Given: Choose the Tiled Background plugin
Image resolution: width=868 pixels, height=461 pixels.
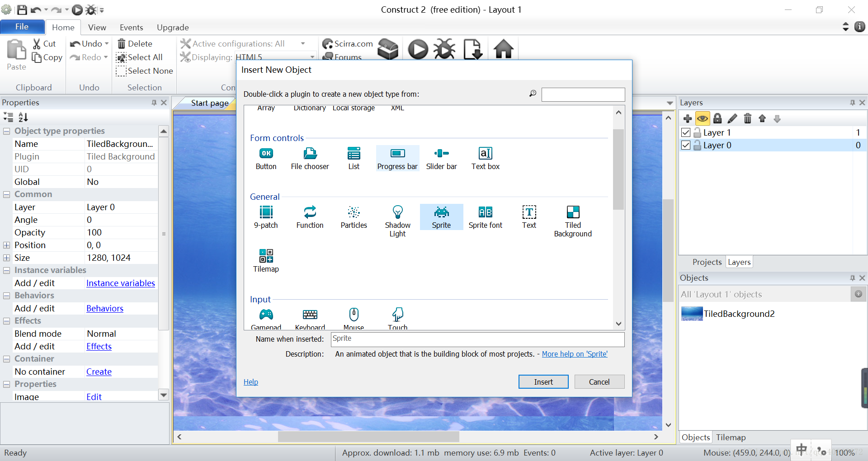Looking at the screenshot, I should [573, 221].
